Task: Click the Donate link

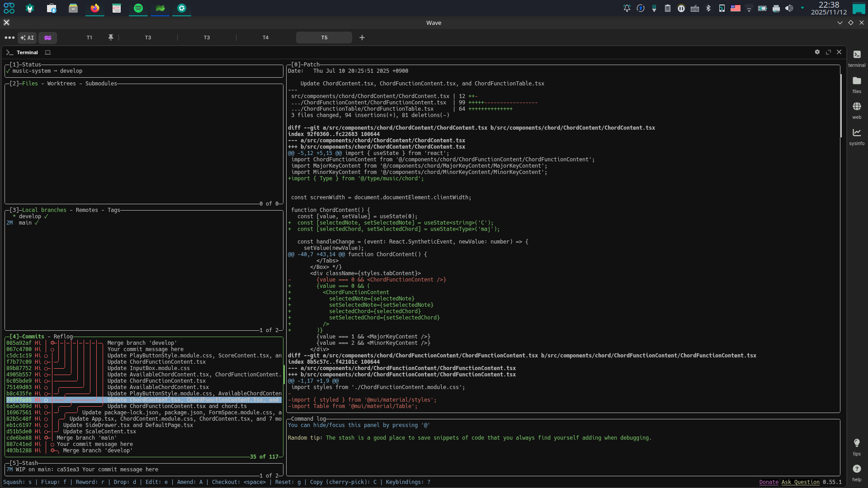Action: 769,482
